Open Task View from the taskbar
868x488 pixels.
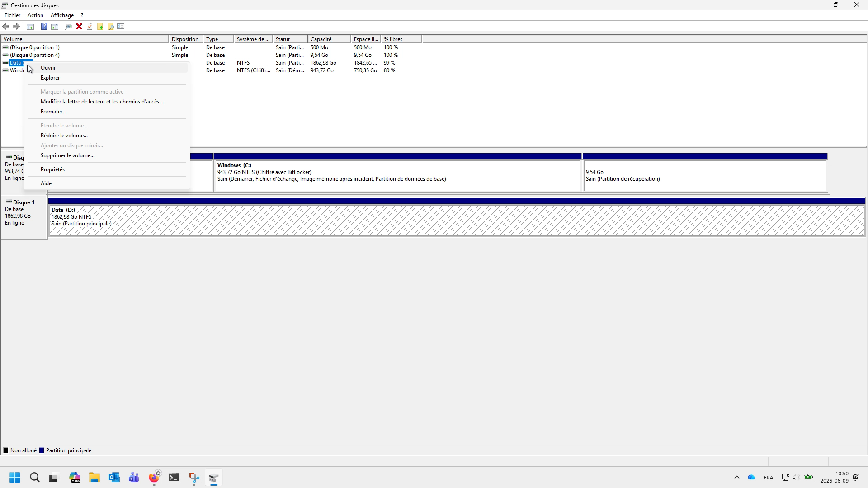click(x=54, y=478)
